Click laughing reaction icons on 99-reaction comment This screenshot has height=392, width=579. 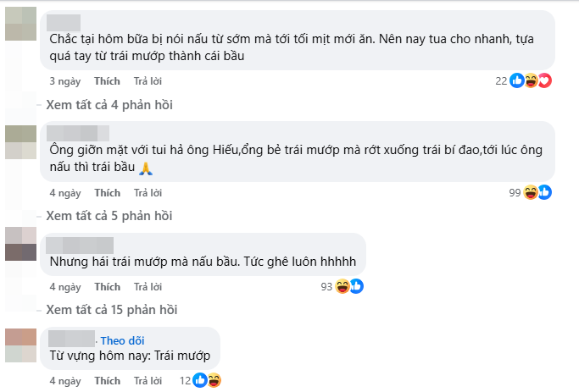tap(537, 192)
